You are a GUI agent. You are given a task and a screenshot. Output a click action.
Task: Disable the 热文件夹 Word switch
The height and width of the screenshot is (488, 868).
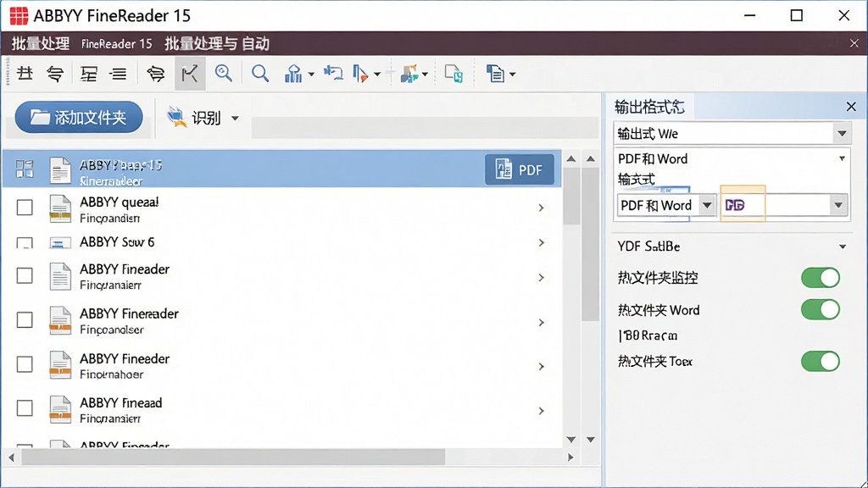[x=821, y=310]
